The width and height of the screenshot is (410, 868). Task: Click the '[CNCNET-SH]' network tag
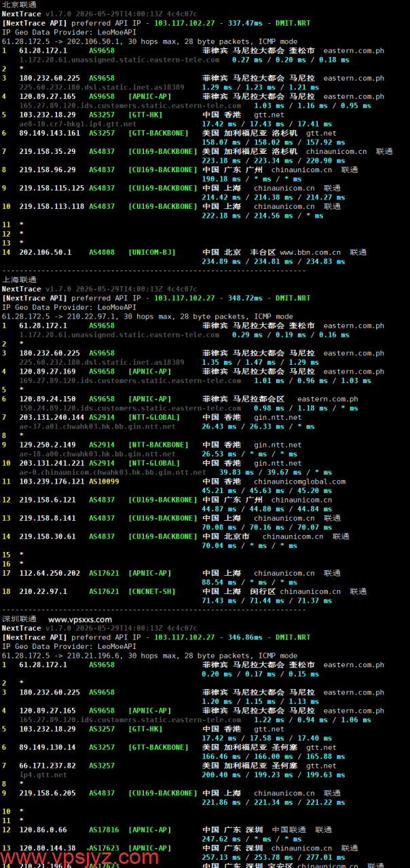coord(152,591)
